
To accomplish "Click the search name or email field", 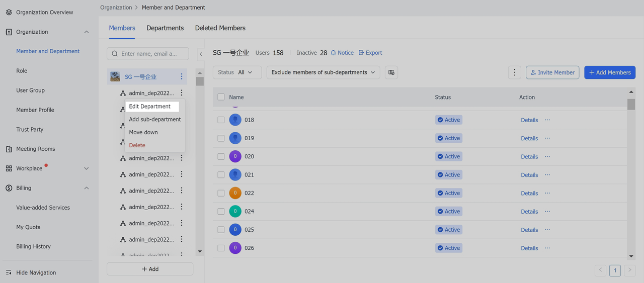I will coord(148,54).
